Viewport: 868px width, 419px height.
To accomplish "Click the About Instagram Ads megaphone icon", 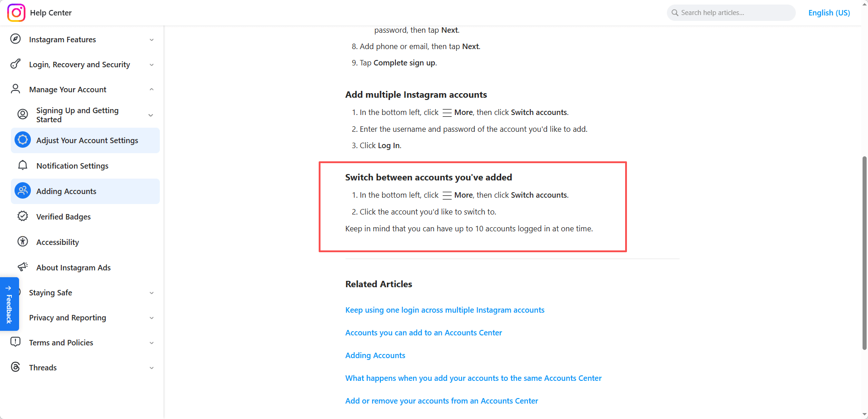I will click(x=23, y=267).
